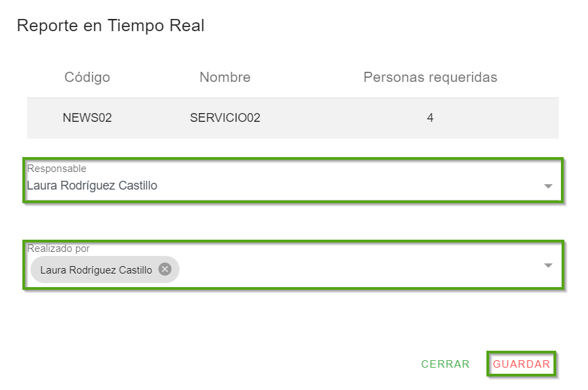Viewport: 588px width, 390px height.
Task: Click the gap between NEWS02 and SERVICIO02
Action: [150, 118]
